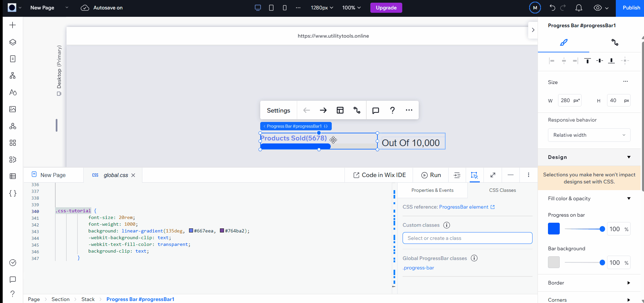The image size is (644, 303).
Task: Expand the code panel to full size
Action: (x=493, y=175)
